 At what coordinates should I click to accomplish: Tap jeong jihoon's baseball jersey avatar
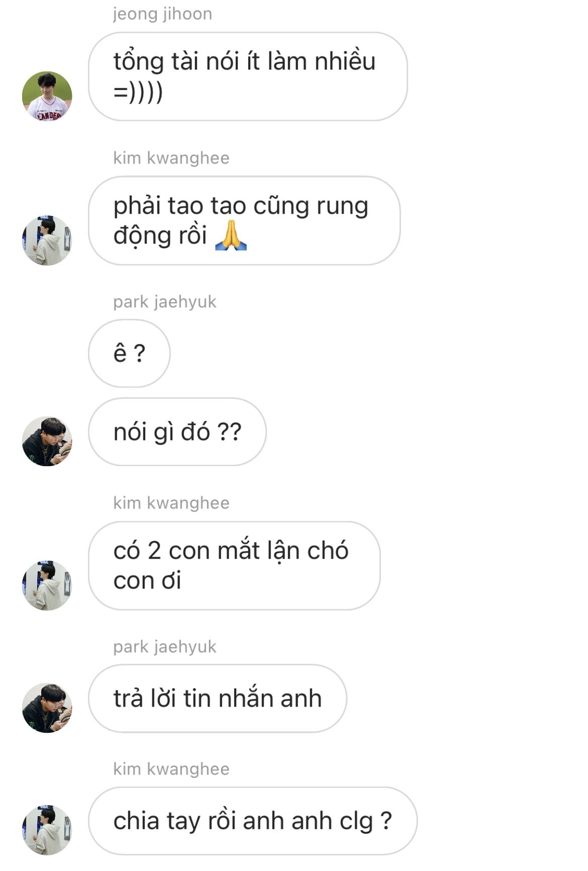pos(47,96)
